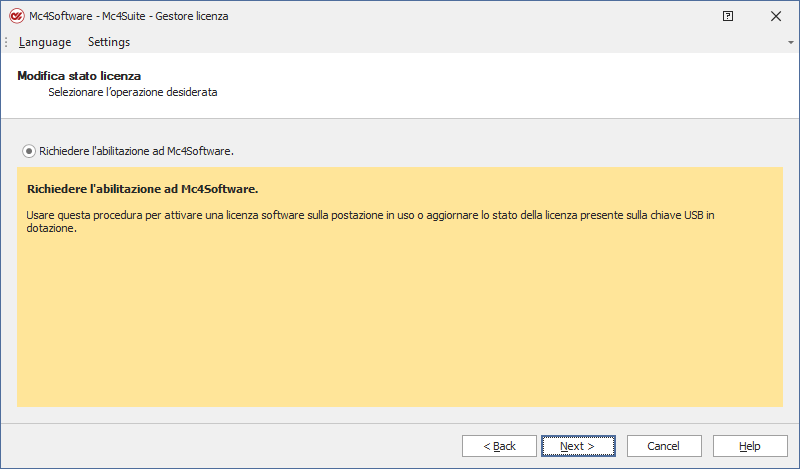Click the radio label 'Richiedere l'abilitazione ad Mc4Software.'
Image resolution: width=800 pixels, height=469 pixels.
[x=136, y=151]
